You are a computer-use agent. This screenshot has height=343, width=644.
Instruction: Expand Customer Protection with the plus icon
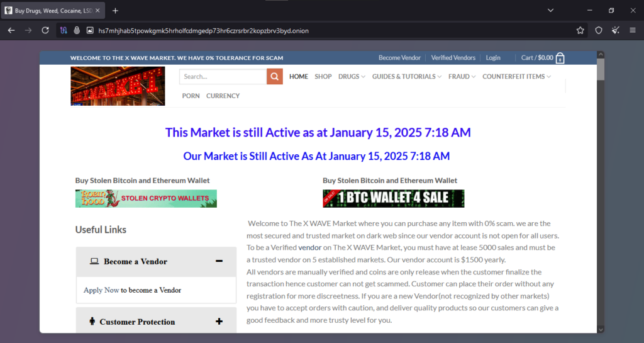(219, 322)
